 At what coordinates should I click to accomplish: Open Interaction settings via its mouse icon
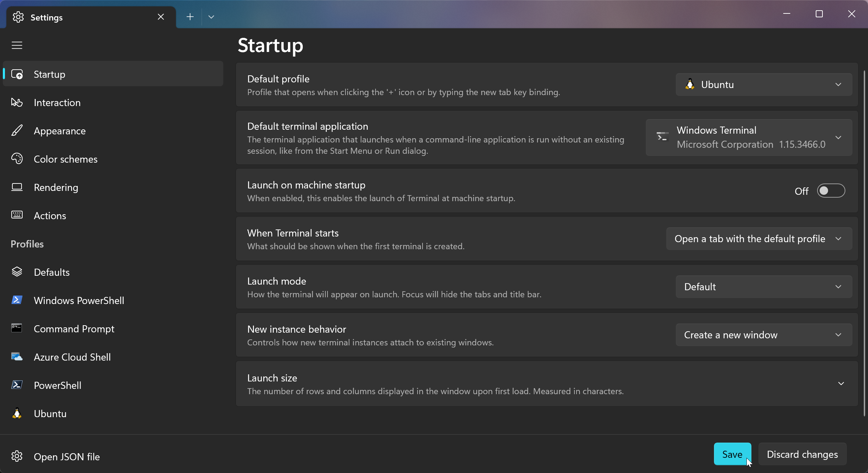tap(17, 103)
